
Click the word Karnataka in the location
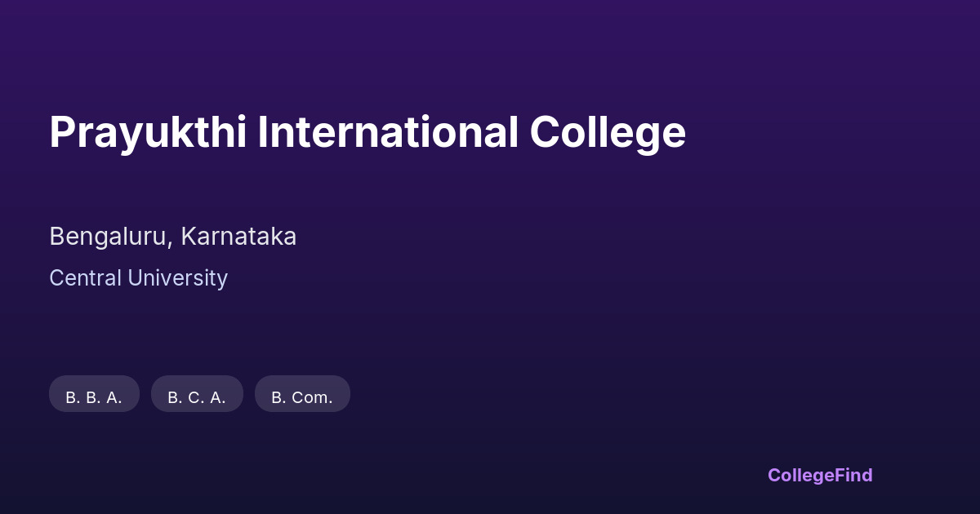[x=238, y=237]
